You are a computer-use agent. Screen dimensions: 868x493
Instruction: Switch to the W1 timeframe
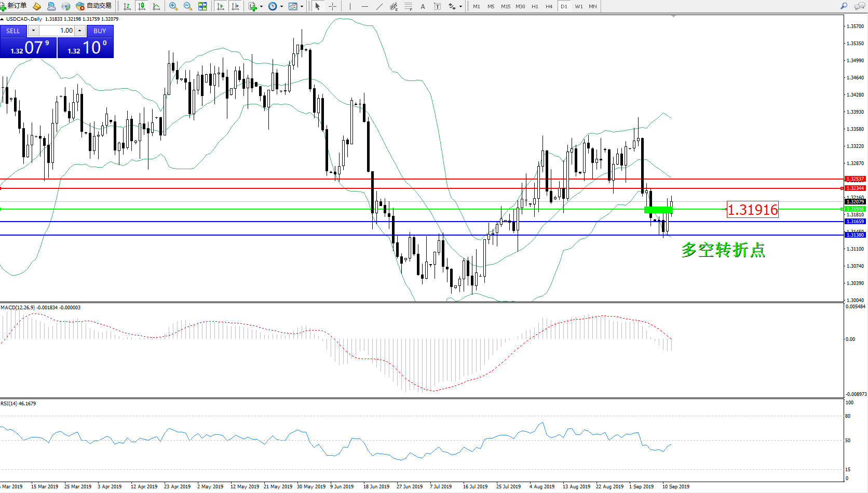tap(578, 6)
